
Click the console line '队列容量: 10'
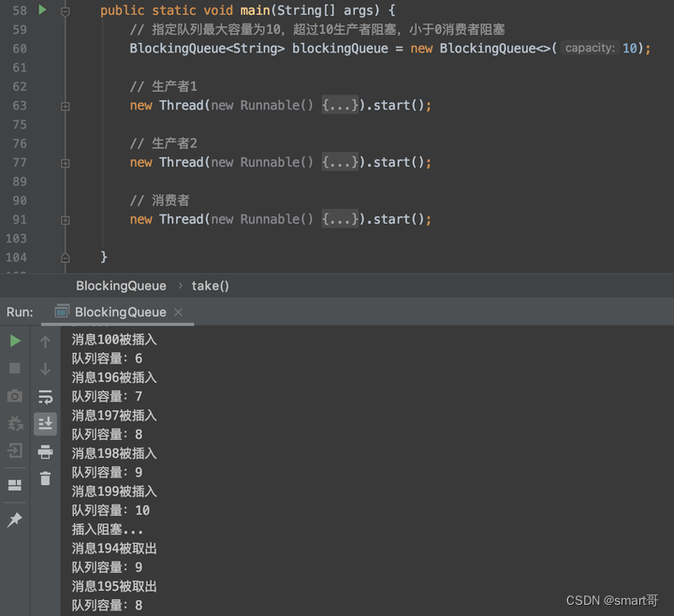tap(110, 510)
